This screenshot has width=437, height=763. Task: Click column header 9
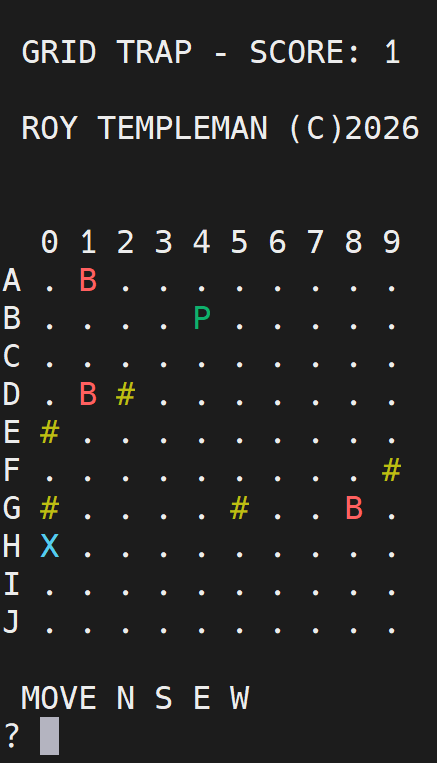pyautogui.click(x=392, y=242)
